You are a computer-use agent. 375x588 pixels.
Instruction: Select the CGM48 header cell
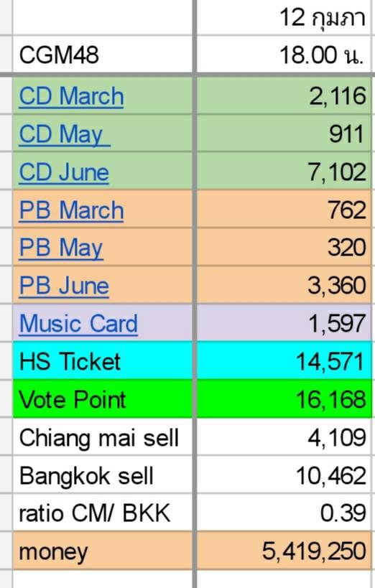point(103,55)
